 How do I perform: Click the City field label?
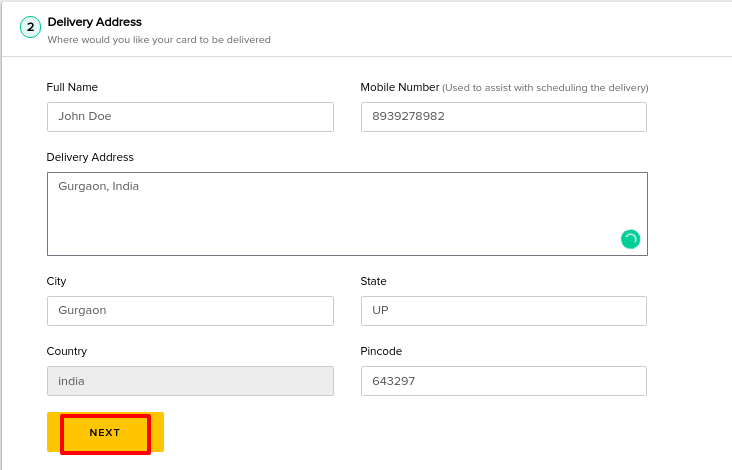click(x=56, y=281)
